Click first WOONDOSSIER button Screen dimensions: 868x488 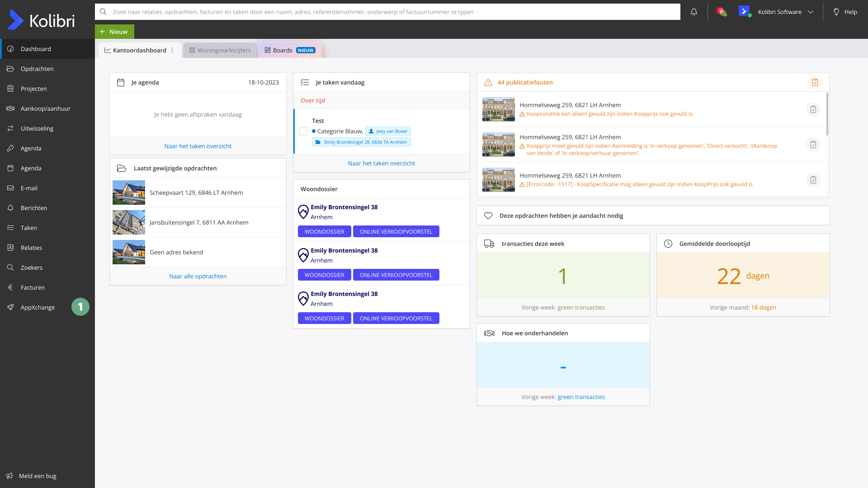(x=324, y=231)
